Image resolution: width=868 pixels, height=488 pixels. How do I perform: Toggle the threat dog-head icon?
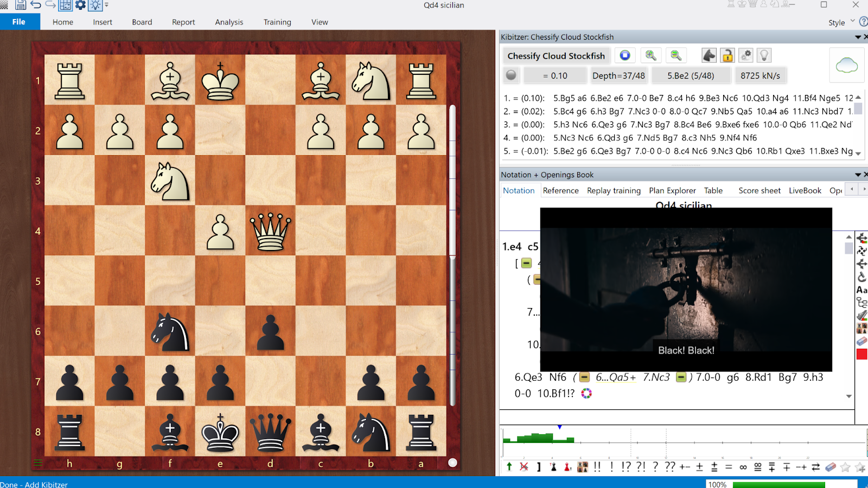pyautogui.click(x=709, y=55)
